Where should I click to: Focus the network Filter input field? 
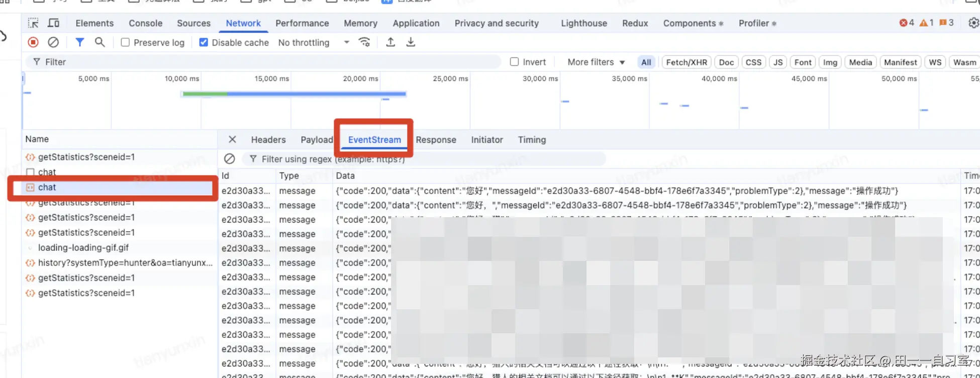pos(264,62)
